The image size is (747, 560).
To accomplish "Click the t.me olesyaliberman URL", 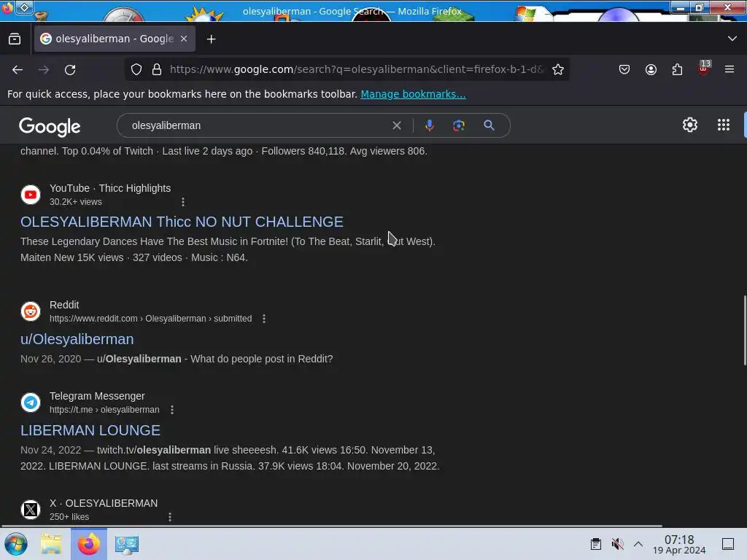I will (104, 410).
